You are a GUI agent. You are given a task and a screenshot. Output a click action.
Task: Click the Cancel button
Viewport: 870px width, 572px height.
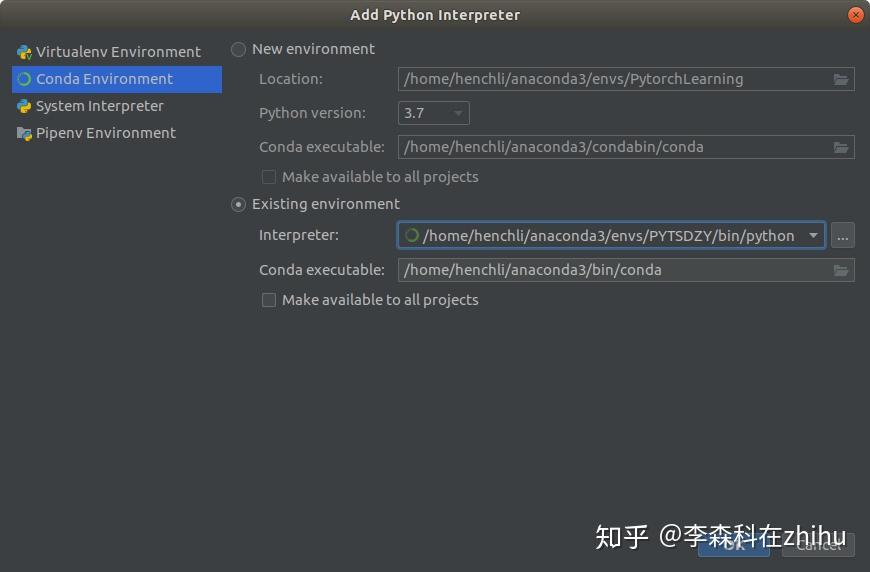[818, 545]
